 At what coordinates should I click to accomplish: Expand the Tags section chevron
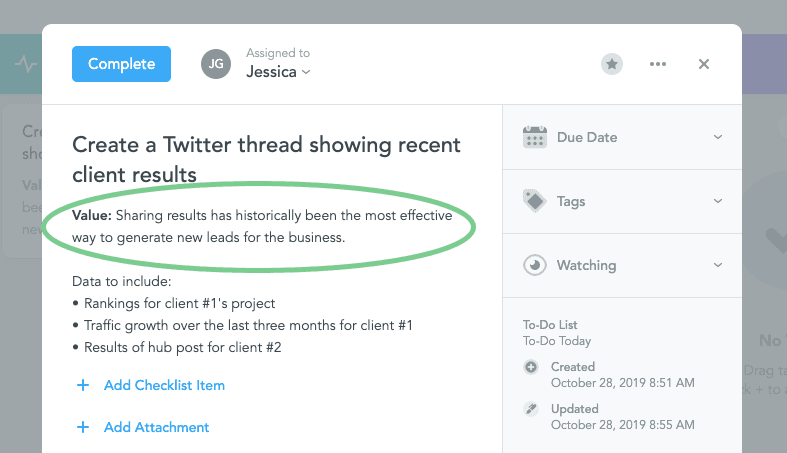pyautogui.click(x=718, y=201)
